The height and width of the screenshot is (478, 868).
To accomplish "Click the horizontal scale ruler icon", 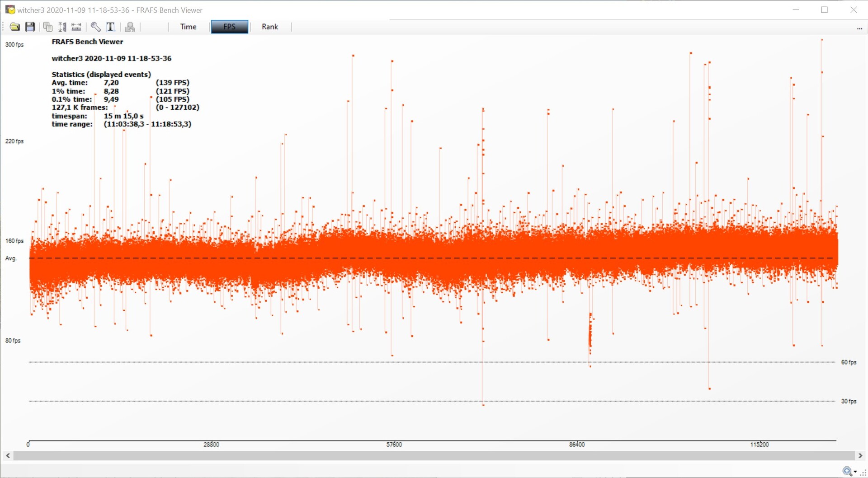I will pos(76,27).
